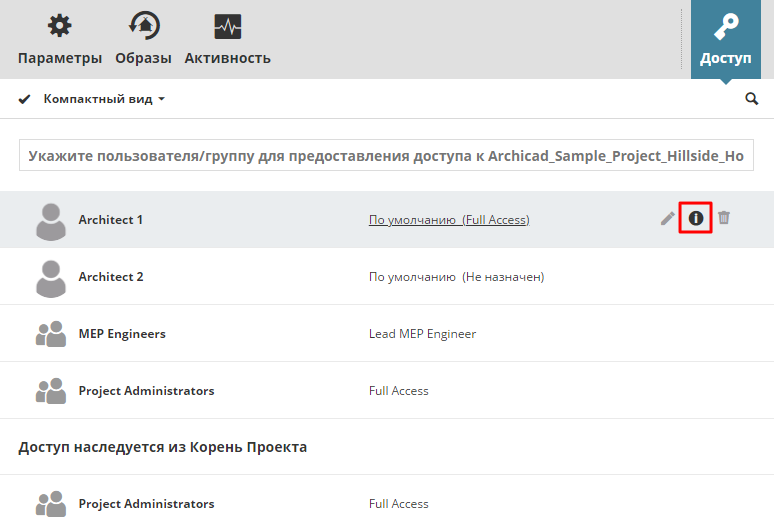This screenshot has height=528, width=774.
Task: Click the Architect 1 user name
Action: pos(111,220)
